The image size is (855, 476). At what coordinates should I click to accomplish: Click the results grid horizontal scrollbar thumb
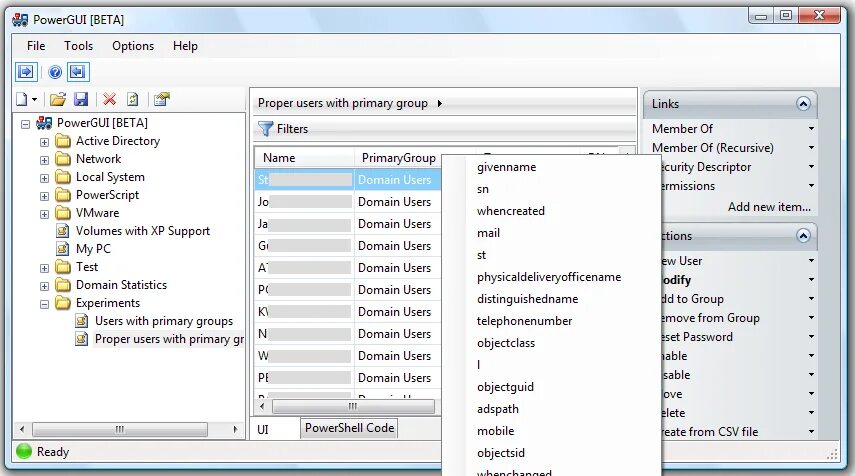click(353, 406)
